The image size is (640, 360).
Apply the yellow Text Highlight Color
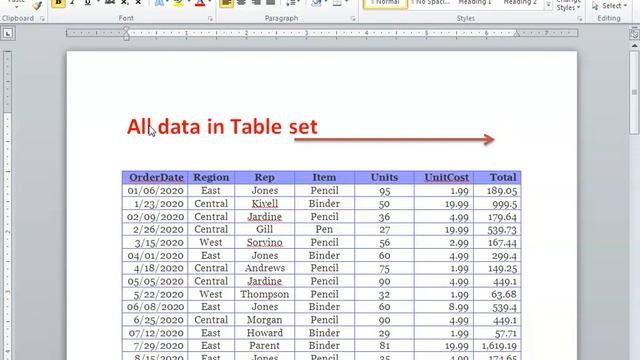[178, 3]
